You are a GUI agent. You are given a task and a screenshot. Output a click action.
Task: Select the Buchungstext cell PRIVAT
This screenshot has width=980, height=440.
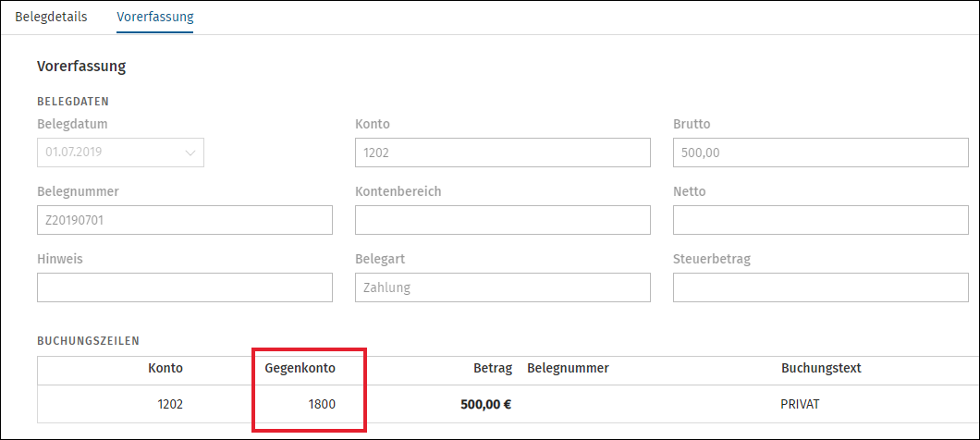point(800,404)
